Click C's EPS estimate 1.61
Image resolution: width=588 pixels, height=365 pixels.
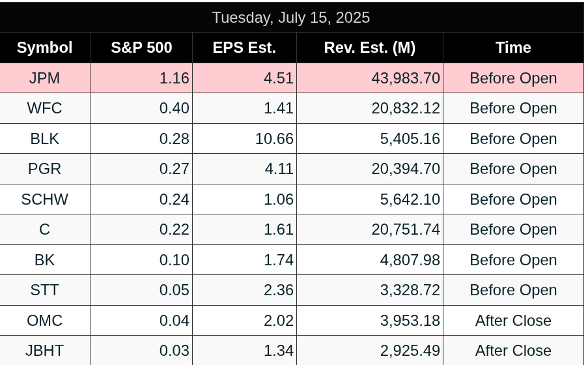[x=279, y=229]
